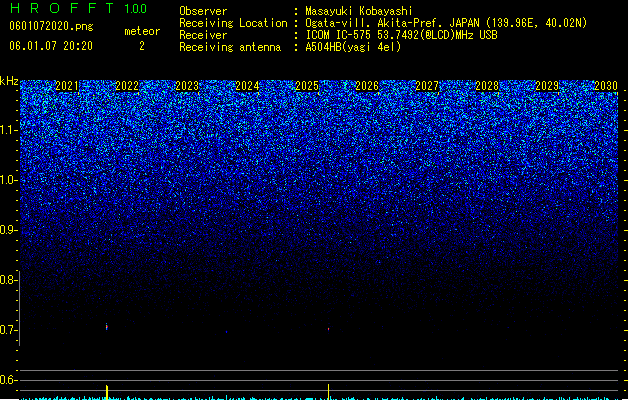Click the red meteor echo dot after 2025
Image resolution: width=629 pixels, height=400 pixels.
click(329, 329)
